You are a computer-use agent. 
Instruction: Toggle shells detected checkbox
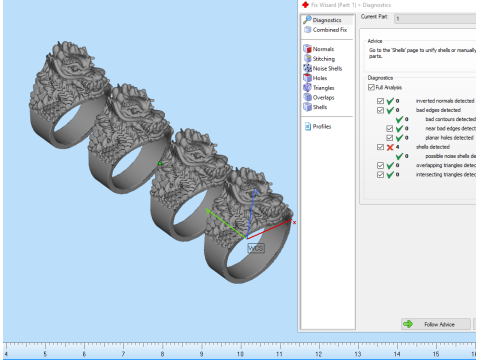click(x=380, y=147)
